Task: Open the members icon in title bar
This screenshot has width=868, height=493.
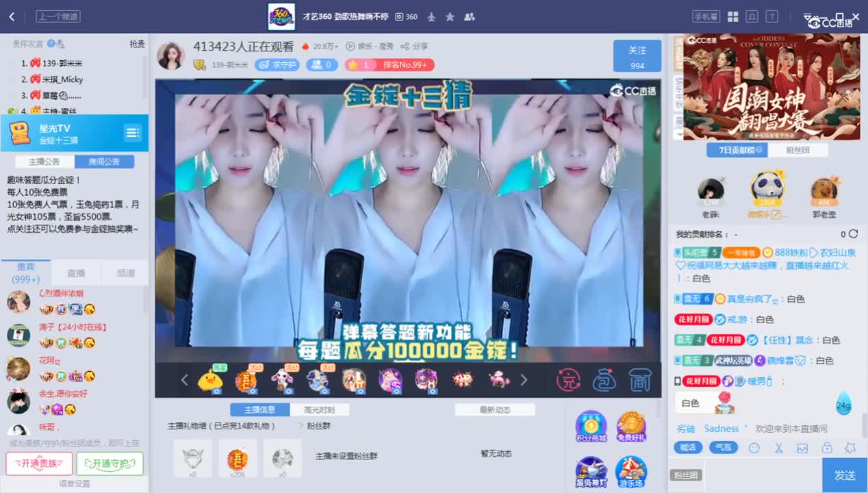Action: tap(470, 16)
